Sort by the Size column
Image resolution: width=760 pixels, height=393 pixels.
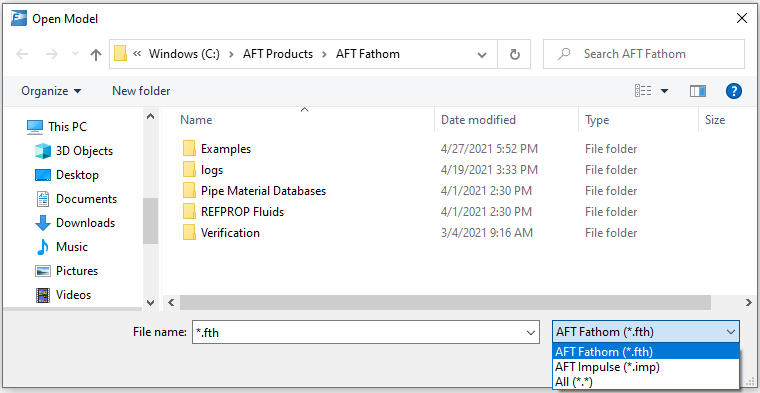pyautogui.click(x=714, y=120)
